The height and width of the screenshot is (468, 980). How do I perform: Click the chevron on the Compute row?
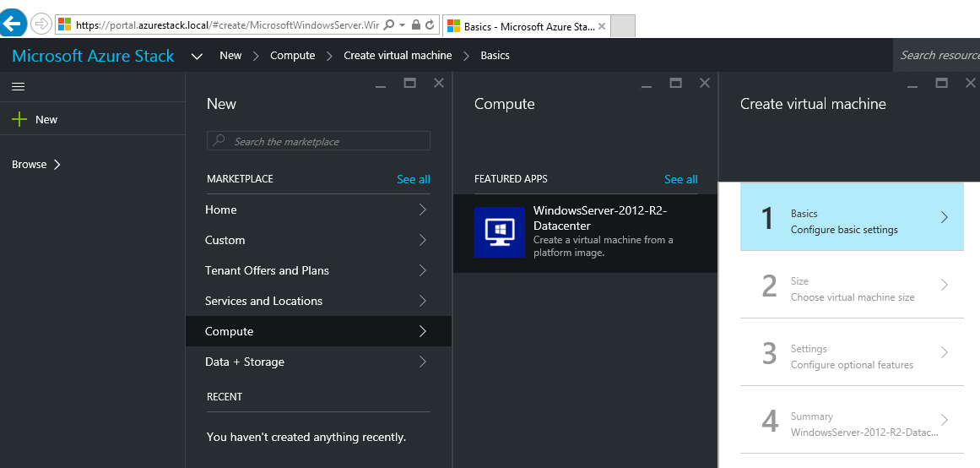[423, 332]
